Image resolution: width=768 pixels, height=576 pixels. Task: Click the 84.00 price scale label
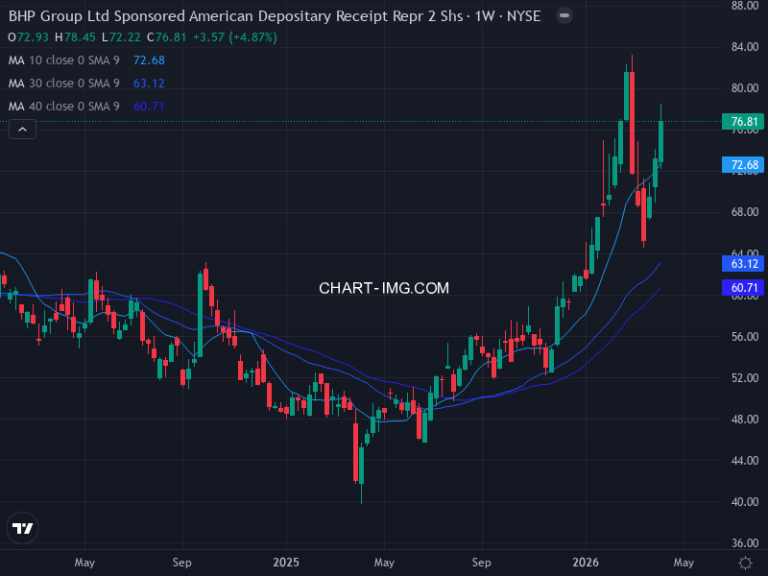click(x=745, y=47)
